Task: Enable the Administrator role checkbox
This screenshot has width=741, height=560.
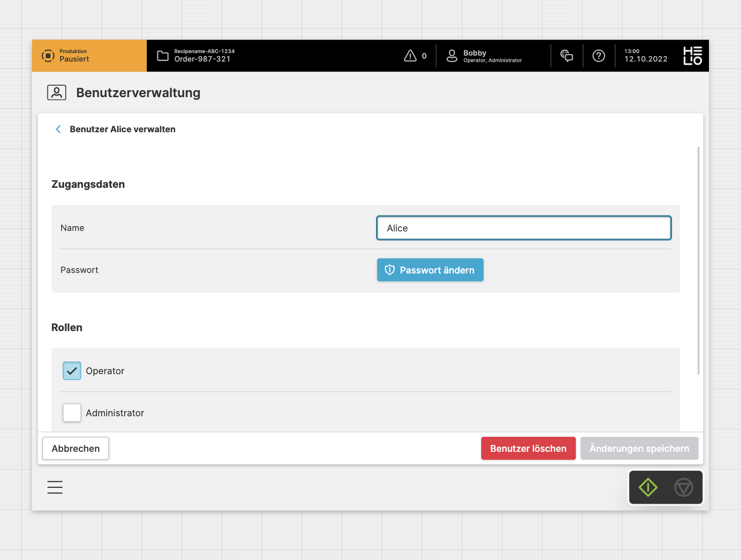Action: point(72,413)
